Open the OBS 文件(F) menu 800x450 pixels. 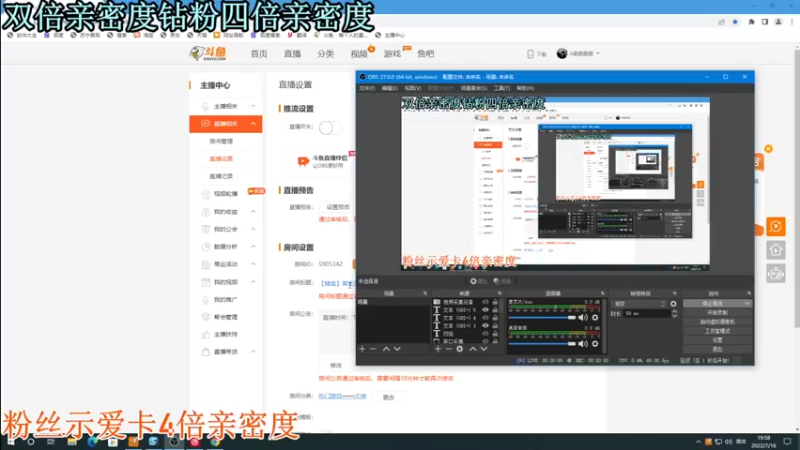pyautogui.click(x=367, y=88)
